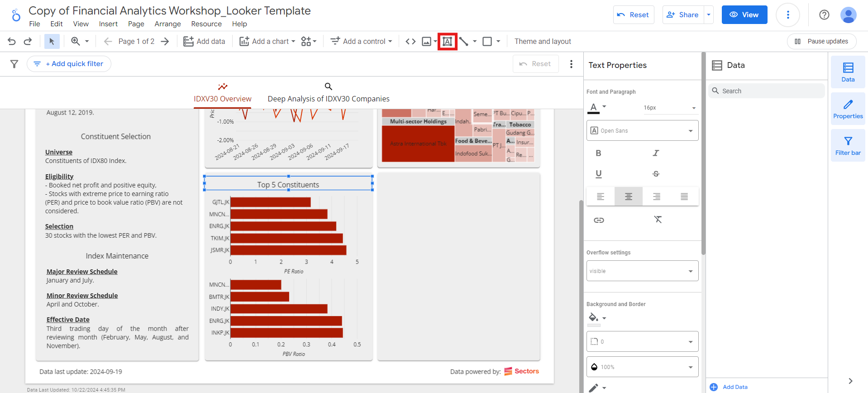Click the filter funnel icon
Image resolution: width=868 pixels, height=393 pixels.
coord(14,64)
